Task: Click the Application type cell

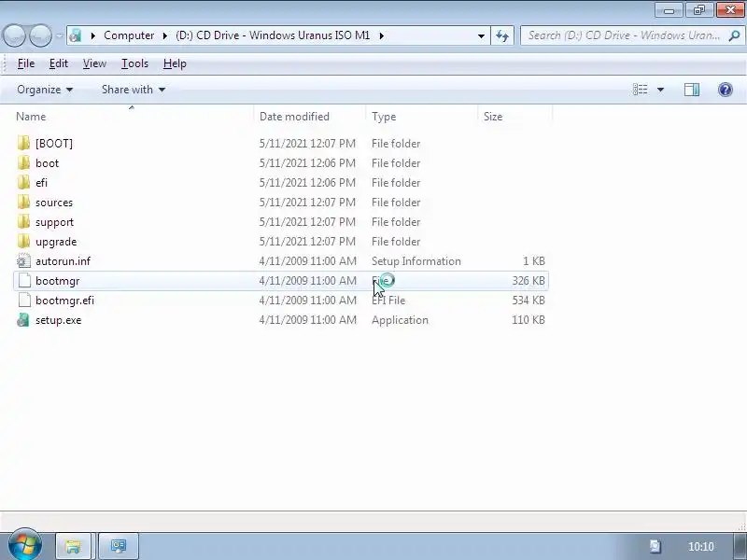Action: click(400, 320)
